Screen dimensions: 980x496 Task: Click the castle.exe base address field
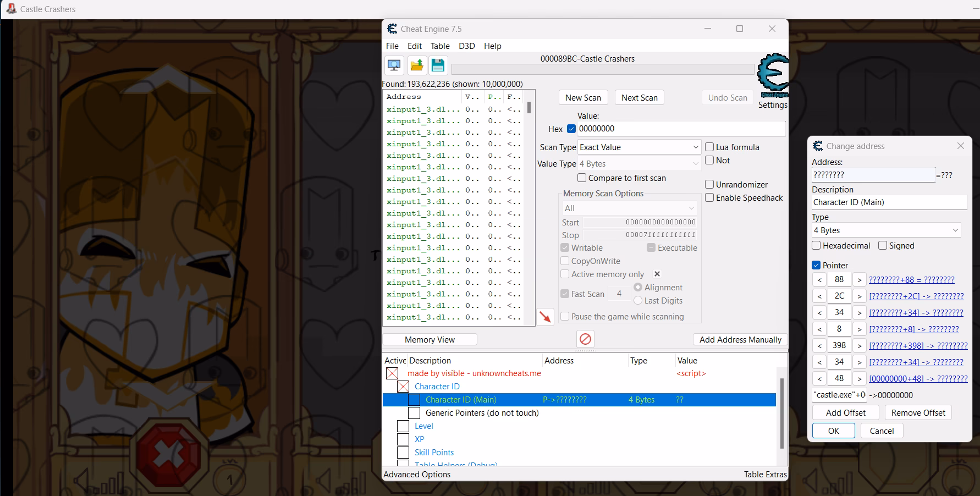[x=839, y=395]
